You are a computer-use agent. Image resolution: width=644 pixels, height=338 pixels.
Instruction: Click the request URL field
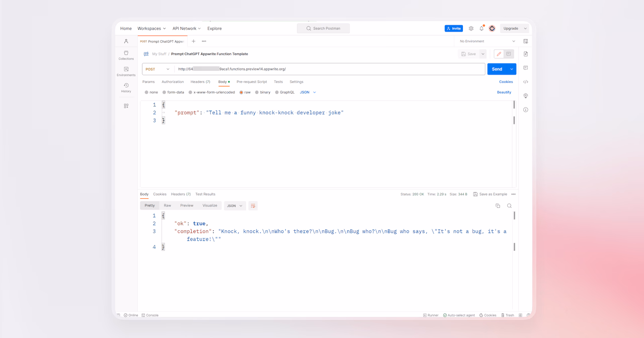[330, 69]
